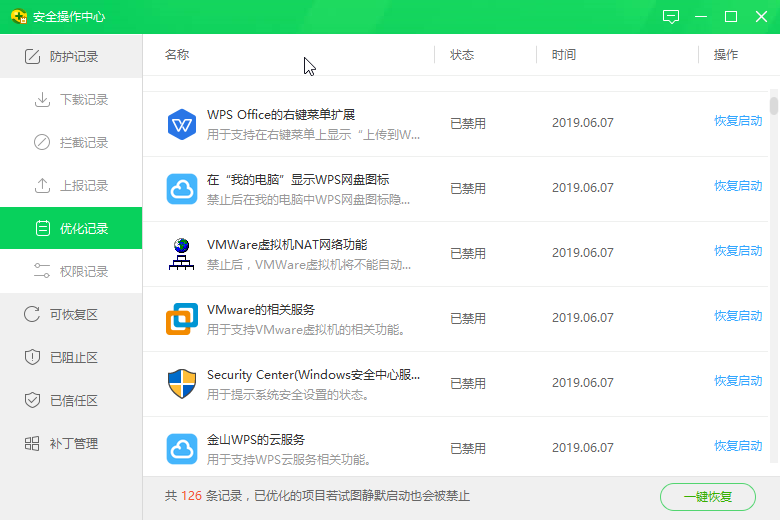Screen dimensions: 780x520
Task: Select the 在"我的电脑"显示WPS网盘图标 title
Action: point(298,180)
